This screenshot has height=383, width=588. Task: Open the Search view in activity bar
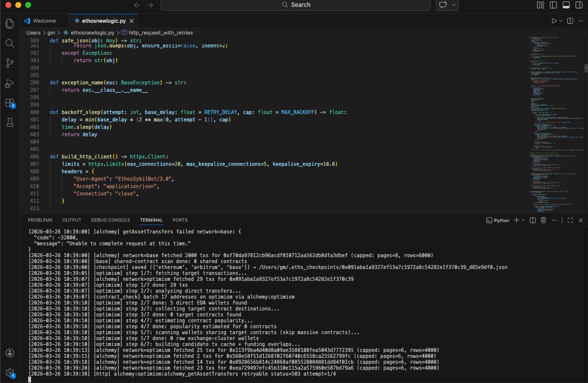10,43
